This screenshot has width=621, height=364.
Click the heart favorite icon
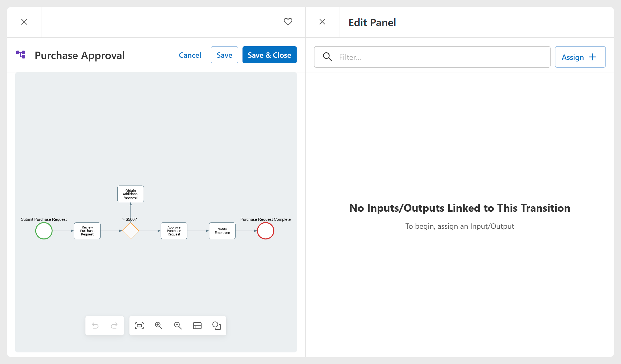pos(288,22)
